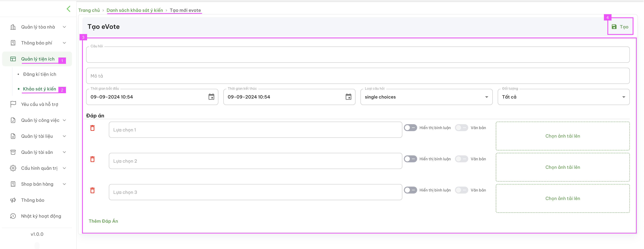Click Chọn ảnh tải lên for option 2
The height and width of the screenshot is (249, 644).
click(562, 167)
